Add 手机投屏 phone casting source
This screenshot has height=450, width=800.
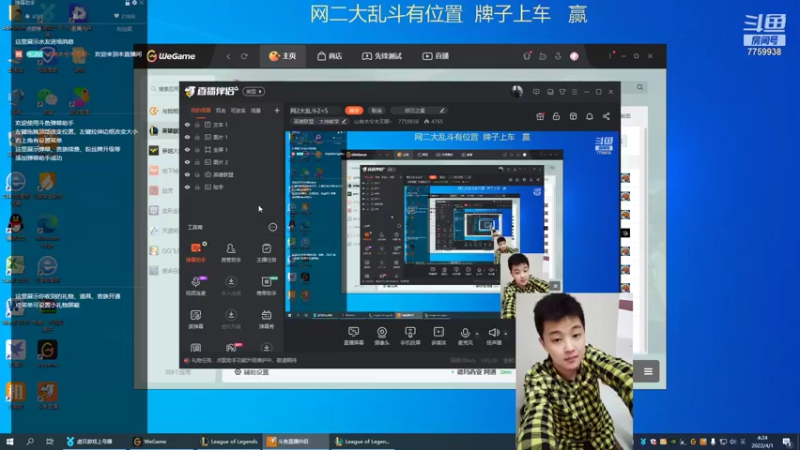[410, 336]
